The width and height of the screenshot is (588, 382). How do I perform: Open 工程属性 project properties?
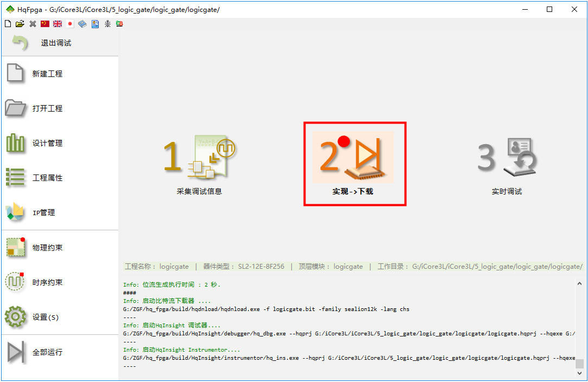[x=47, y=178]
